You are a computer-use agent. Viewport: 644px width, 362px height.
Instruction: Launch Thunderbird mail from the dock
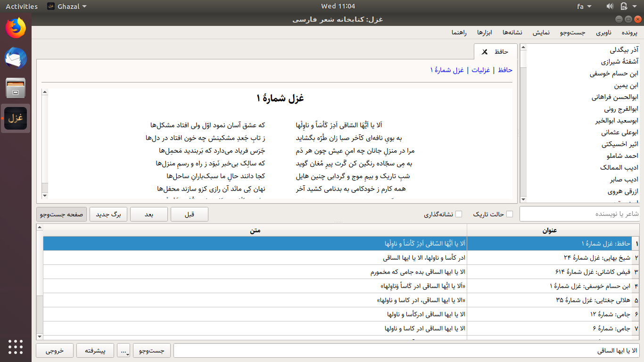pyautogui.click(x=16, y=58)
